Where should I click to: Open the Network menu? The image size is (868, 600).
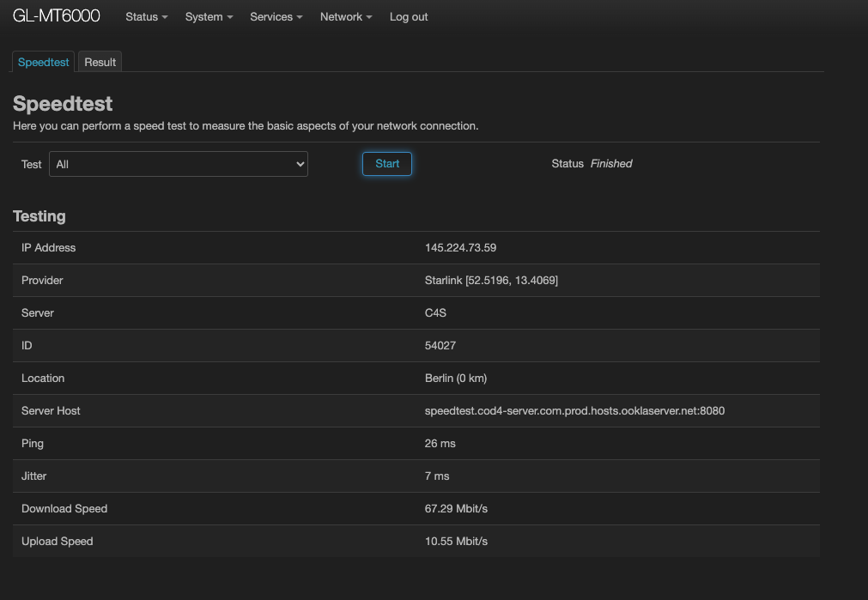tap(346, 16)
